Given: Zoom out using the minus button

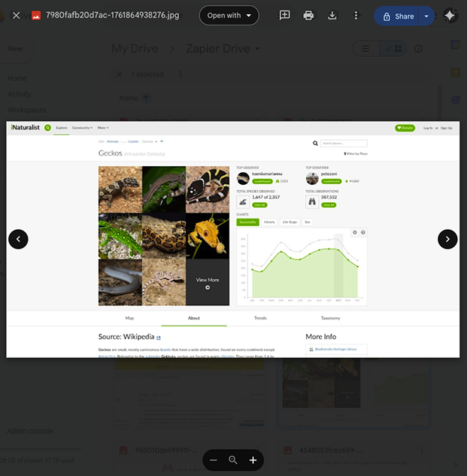Looking at the screenshot, I should coord(213,460).
